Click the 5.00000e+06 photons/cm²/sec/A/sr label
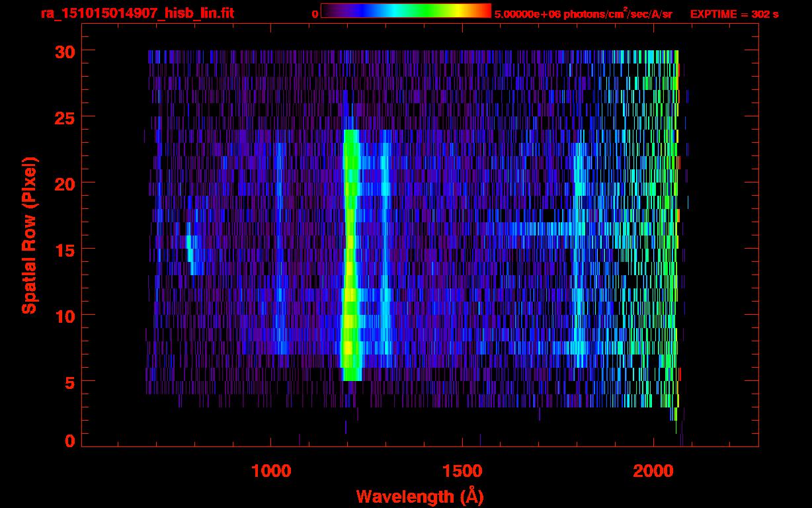Viewport: 812px width, 508px height. (583, 13)
